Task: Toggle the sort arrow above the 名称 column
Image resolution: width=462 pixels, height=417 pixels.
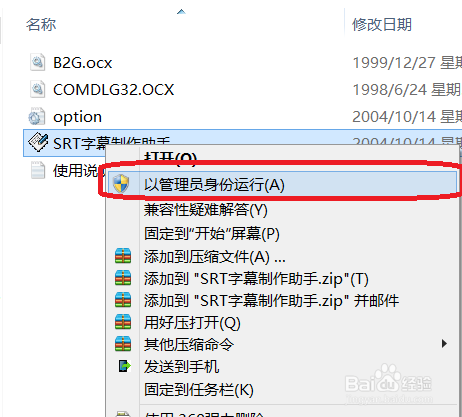Action: 181,12
